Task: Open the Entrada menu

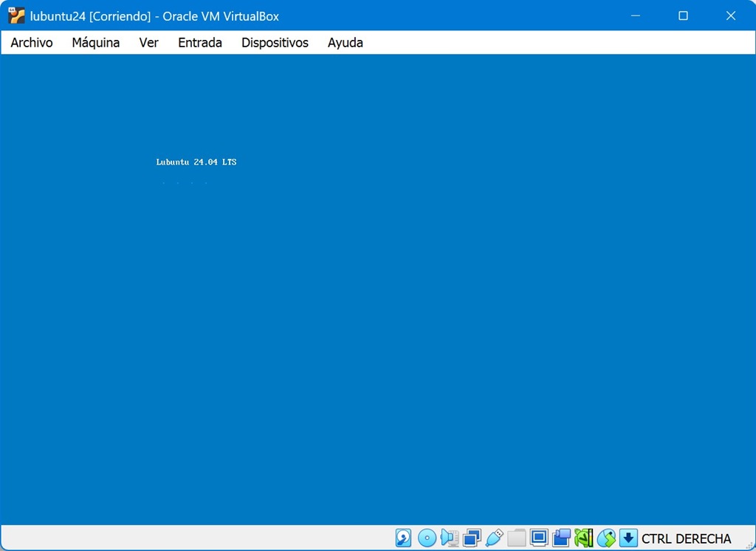Action: click(x=199, y=43)
